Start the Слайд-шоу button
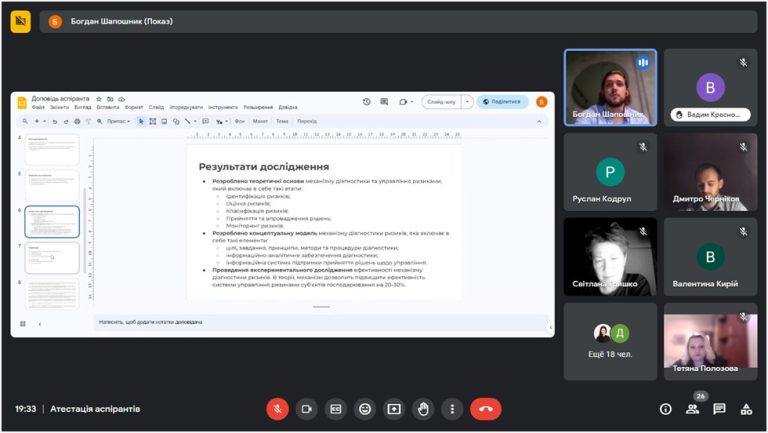 click(441, 102)
